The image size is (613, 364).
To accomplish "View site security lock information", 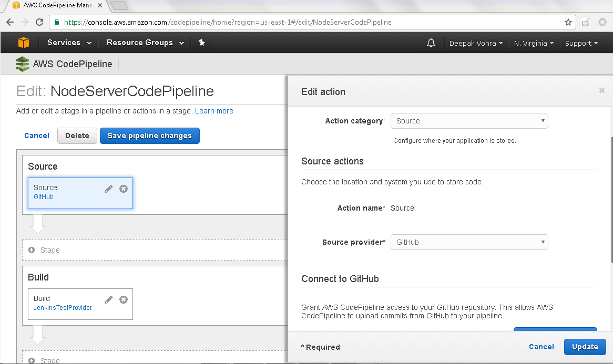I will (57, 22).
